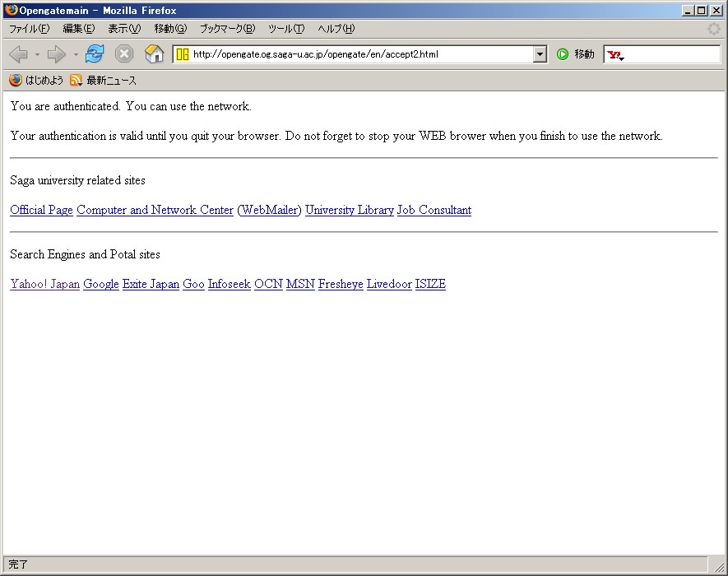Open the 表示(V) menu
Viewport: 728px width, 576px height.
[124, 29]
